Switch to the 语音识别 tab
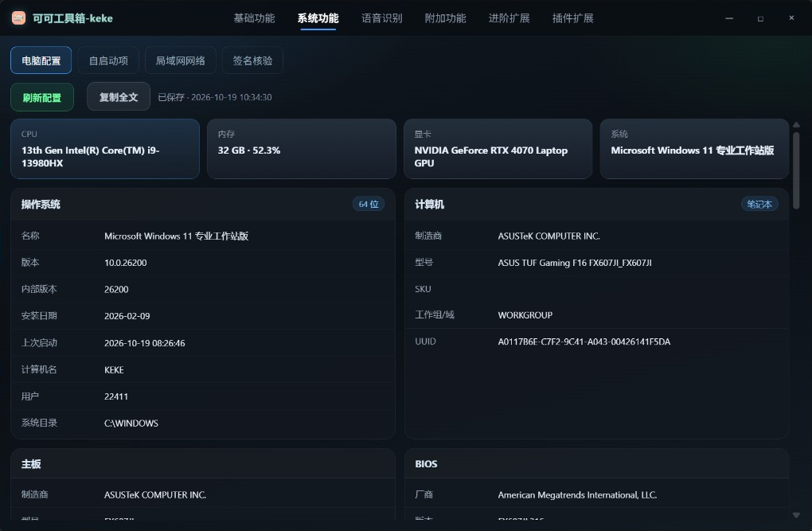The height and width of the screenshot is (531, 812). point(381,18)
